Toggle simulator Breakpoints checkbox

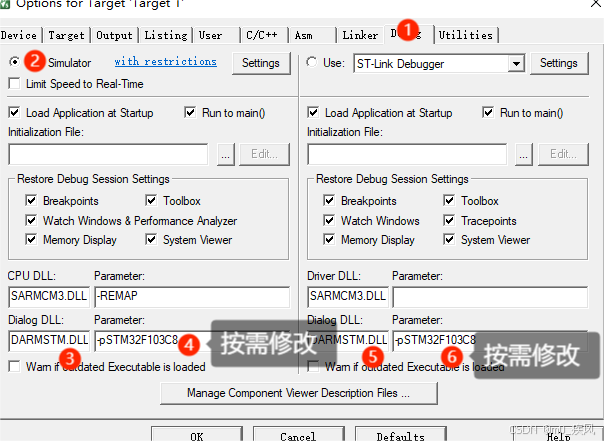[31, 200]
